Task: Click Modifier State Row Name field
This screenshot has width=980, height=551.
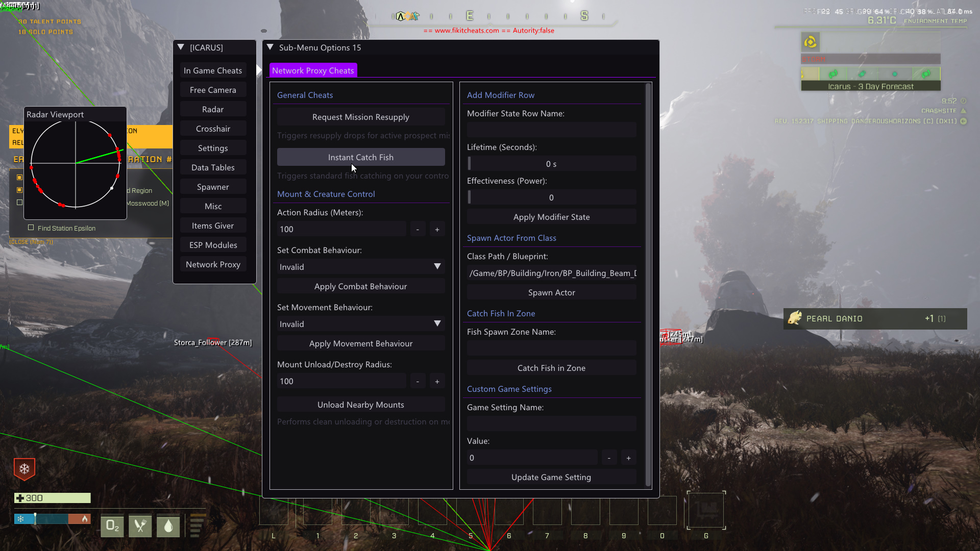Action: tap(551, 130)
